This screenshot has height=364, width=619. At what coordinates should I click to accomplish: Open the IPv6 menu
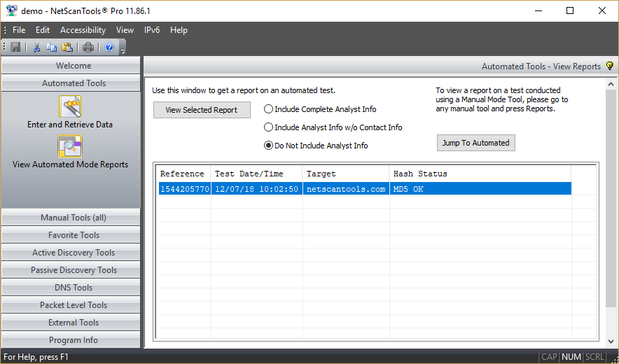click(x=152, y=30)
